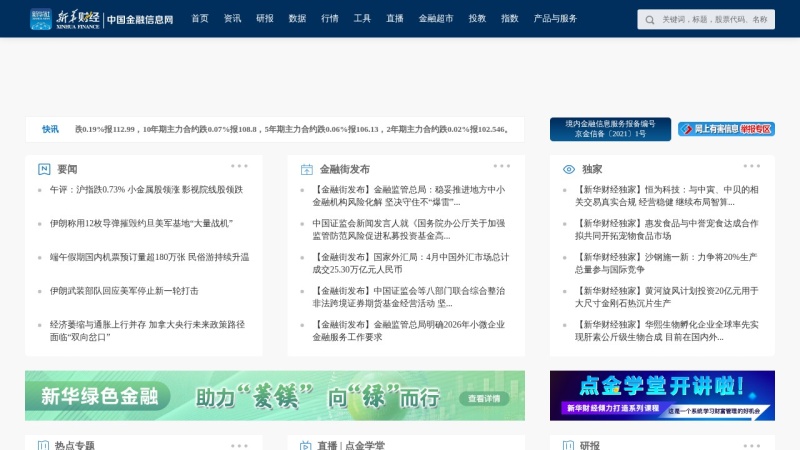Click the keyword search input field
Viewport: 800px width, 450px height.
tap(706, 19)
